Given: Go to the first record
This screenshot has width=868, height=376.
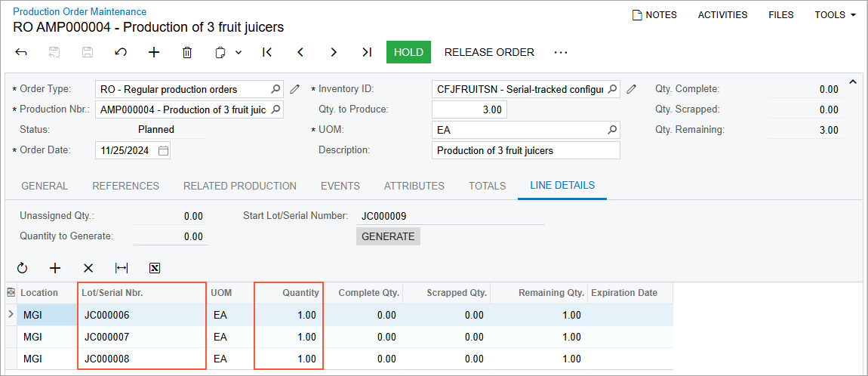Looking at the screenshot, I should point(266,52).
